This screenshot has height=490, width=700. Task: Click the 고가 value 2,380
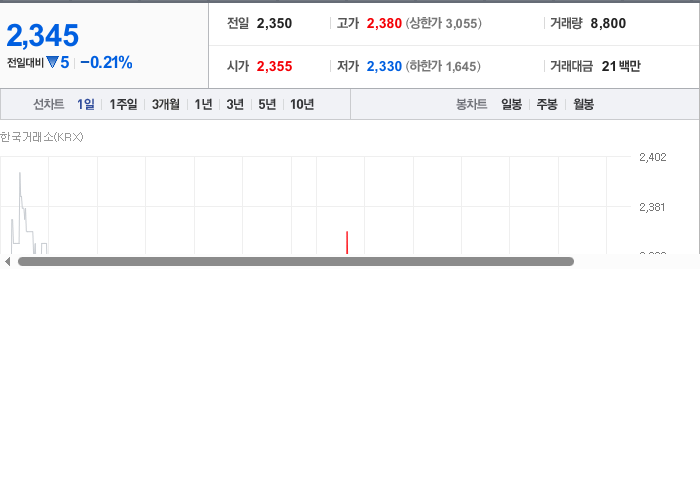384,23
